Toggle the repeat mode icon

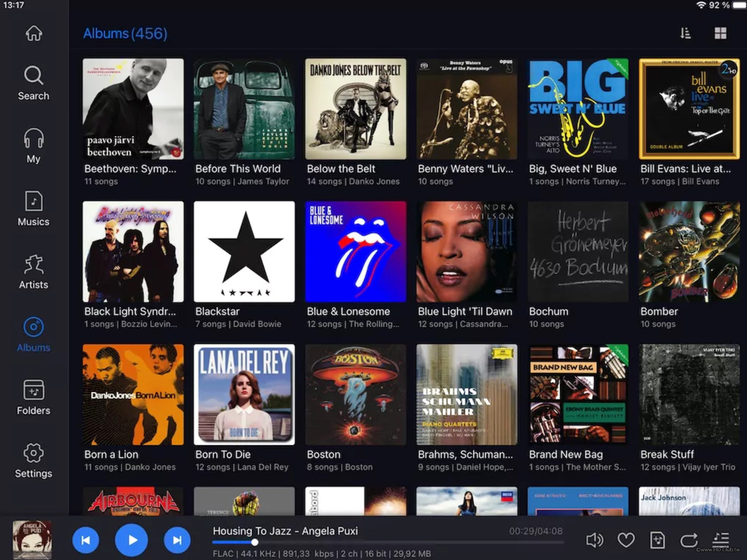pos(689,540)
